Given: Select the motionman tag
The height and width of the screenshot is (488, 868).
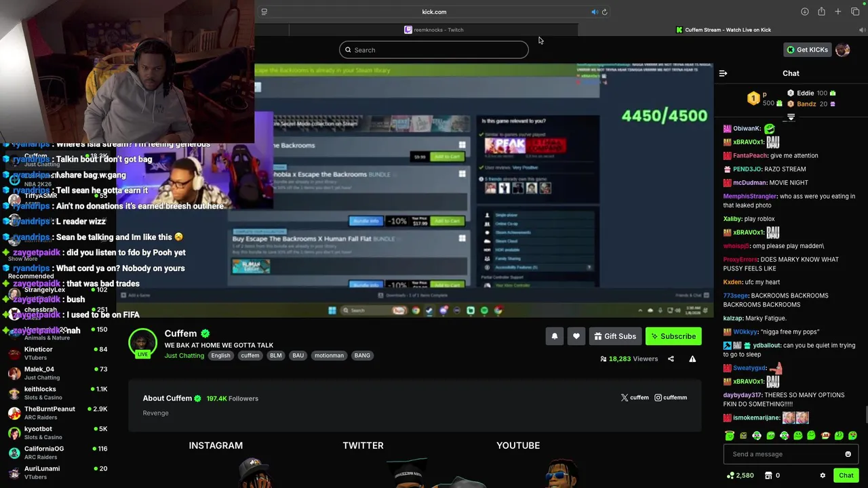Looking at the screenshot, I should [x=329, y=356].
